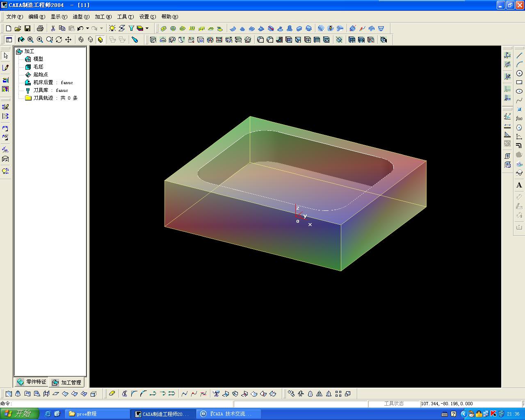Toggle the wireframe display mode
Viewport: 525px width, 420px height.
[x=81, y=40]
